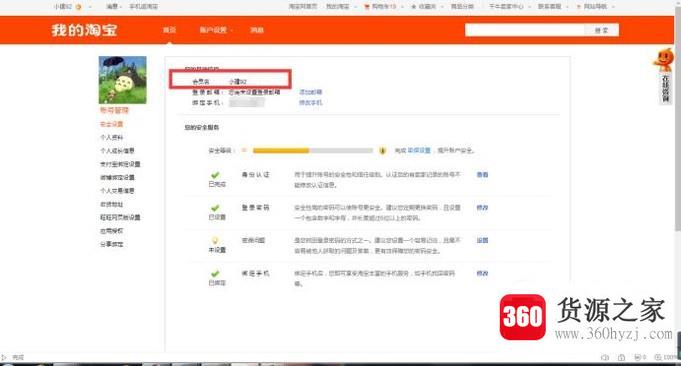Click the 手机逛淘宝 link in top bar
Screen dimensions: 681x366
tap(144, 7)
